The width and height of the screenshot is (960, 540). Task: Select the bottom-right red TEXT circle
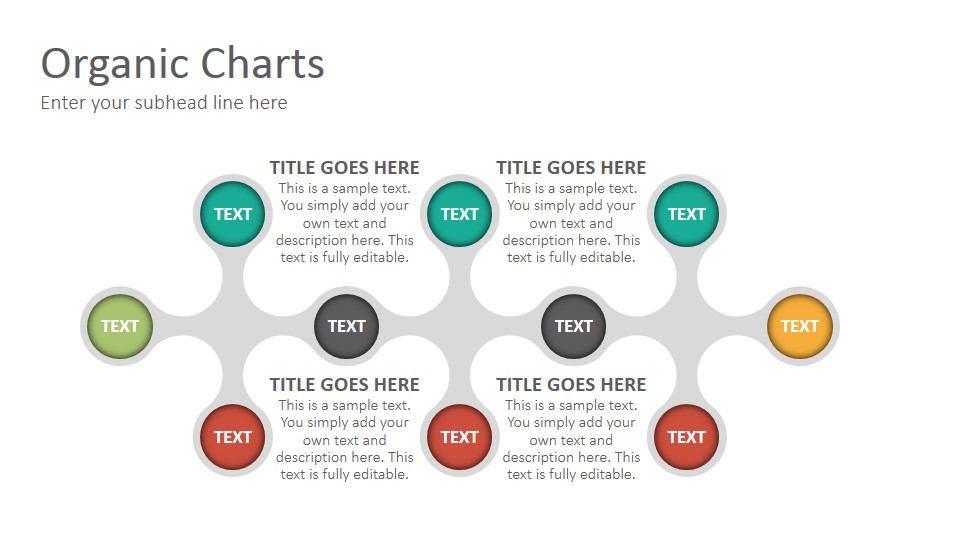[686, 437]
